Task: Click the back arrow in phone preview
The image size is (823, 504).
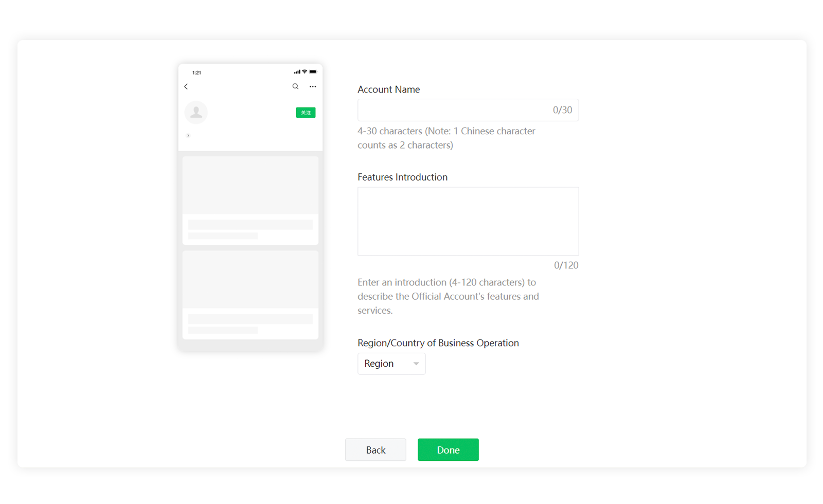Action: [186, 86]
